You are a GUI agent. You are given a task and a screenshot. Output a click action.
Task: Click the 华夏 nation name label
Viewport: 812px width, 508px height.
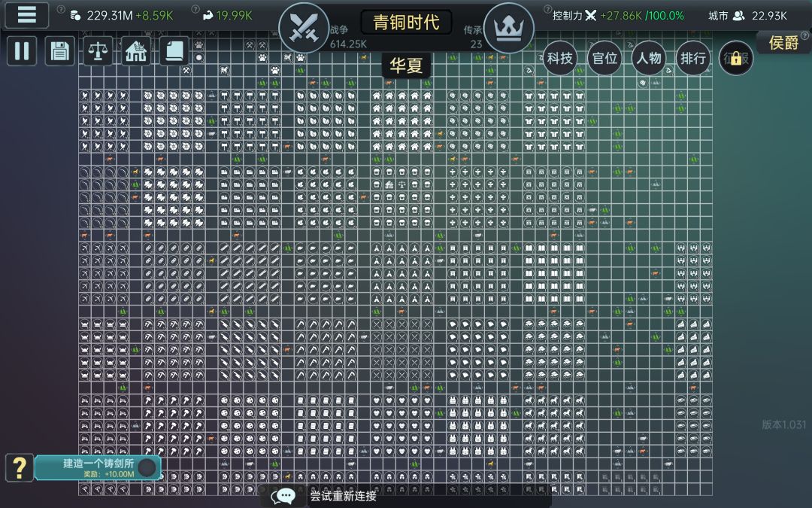tap(406, 65)
